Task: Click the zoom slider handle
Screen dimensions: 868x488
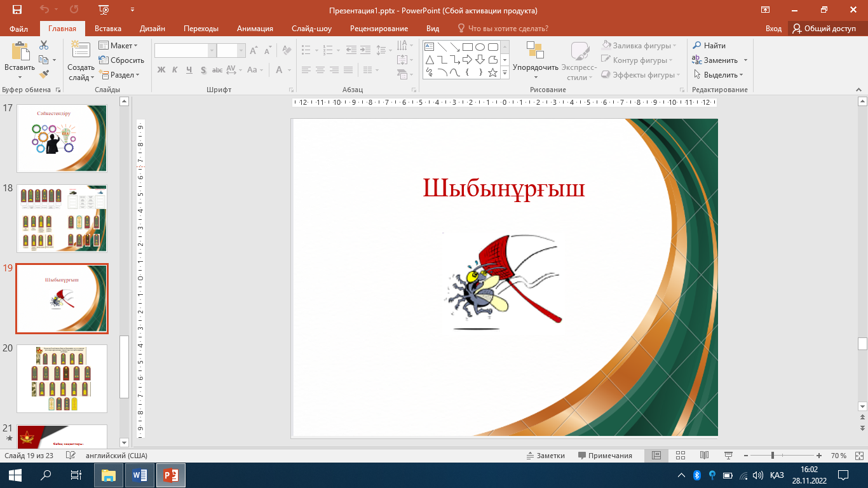Action: coord(772,456)
